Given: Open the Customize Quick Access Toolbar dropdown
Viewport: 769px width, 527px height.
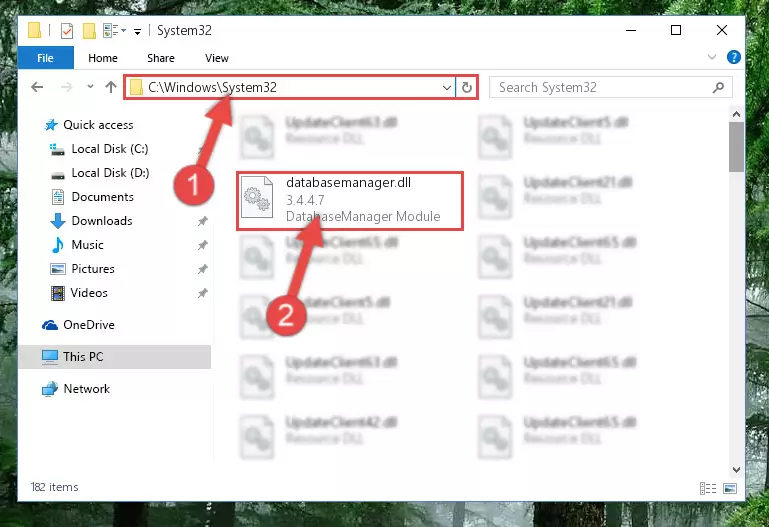Looking at the screenshot, I should pos(137,32).
